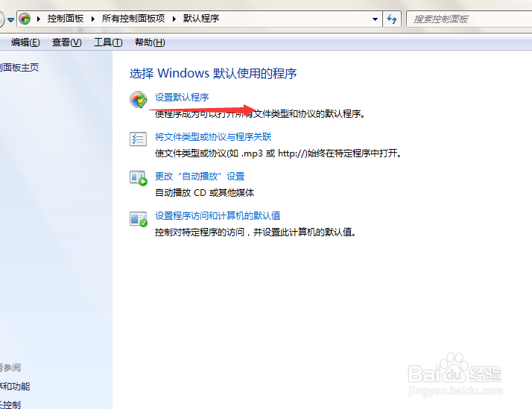Expand arrow before 所有控制面板项 breadcrumb
532x409 pixels.
[x=92, y=19]
